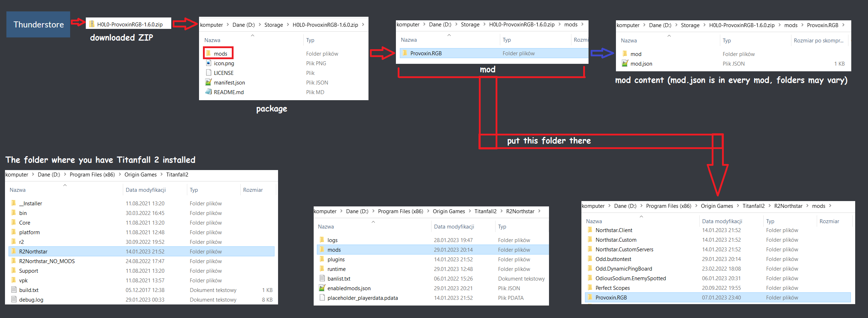This screenshot has height=318, width=868.
Task: Select the README.md file icon
Action: click(209, 92)
